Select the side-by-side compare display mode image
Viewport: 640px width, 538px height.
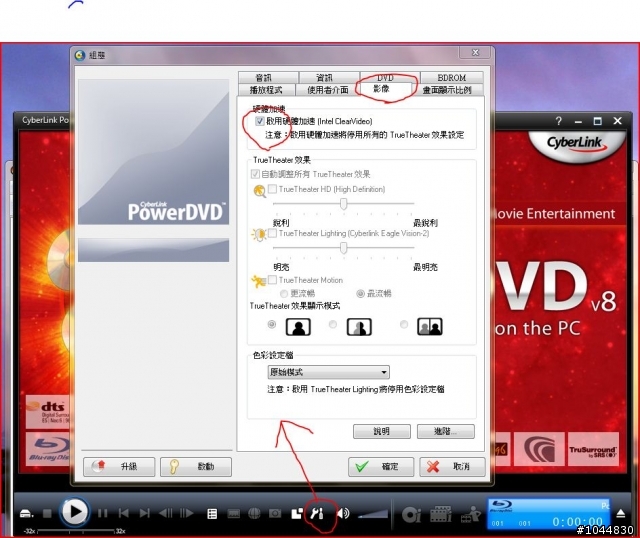(x=430, y=327)
